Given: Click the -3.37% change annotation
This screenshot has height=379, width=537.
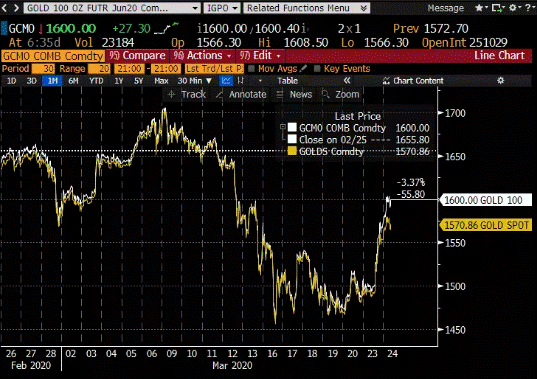Looking at the screenshot, I should [x=411, y=182].
